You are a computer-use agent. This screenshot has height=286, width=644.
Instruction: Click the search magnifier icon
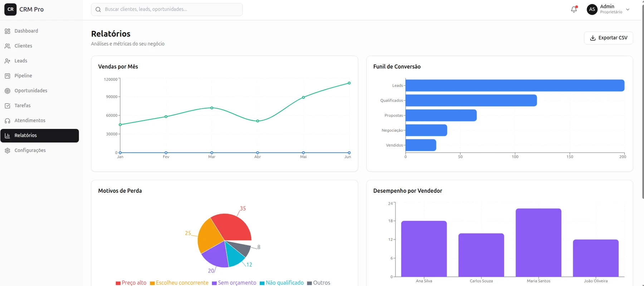[x=98, y=9]
